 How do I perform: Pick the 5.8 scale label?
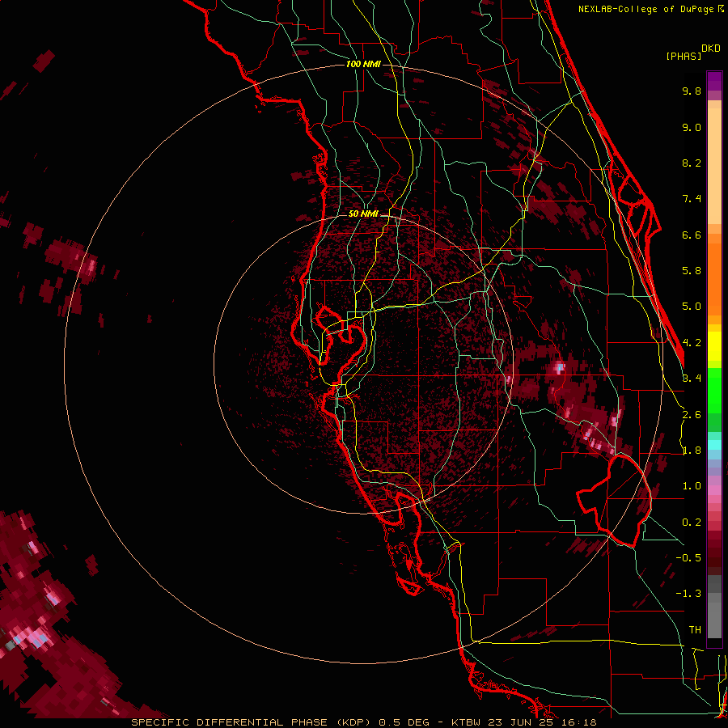coord(692,271)
